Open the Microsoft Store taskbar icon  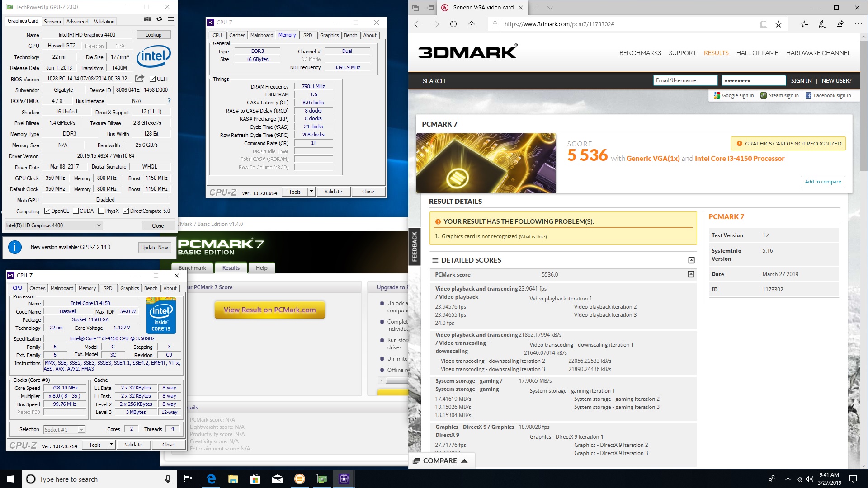tap(255, 479)
